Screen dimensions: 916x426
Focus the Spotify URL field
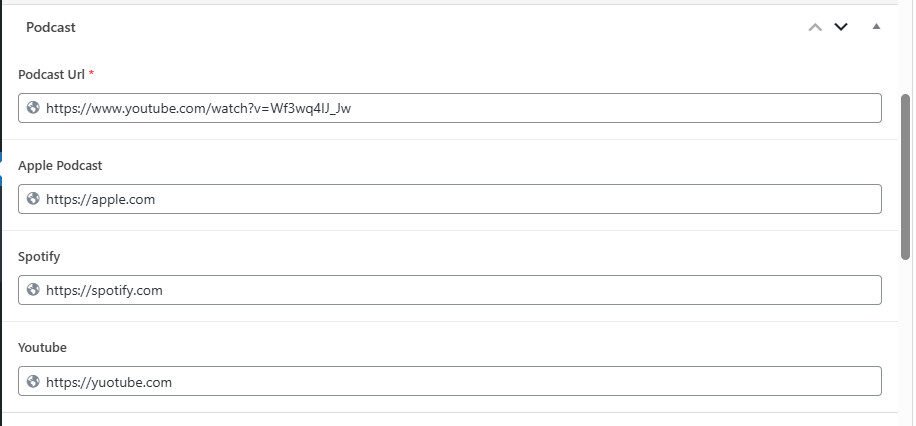(x=450, y=290)
